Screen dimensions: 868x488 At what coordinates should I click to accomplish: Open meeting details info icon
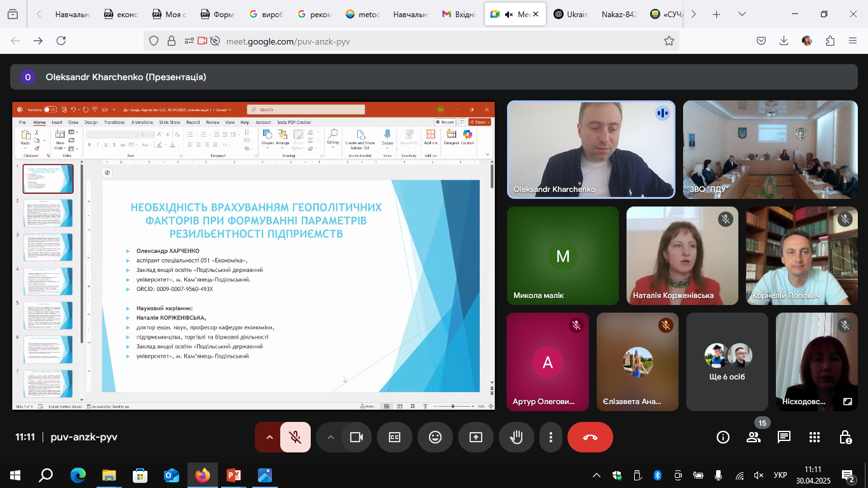coord(723,437)
